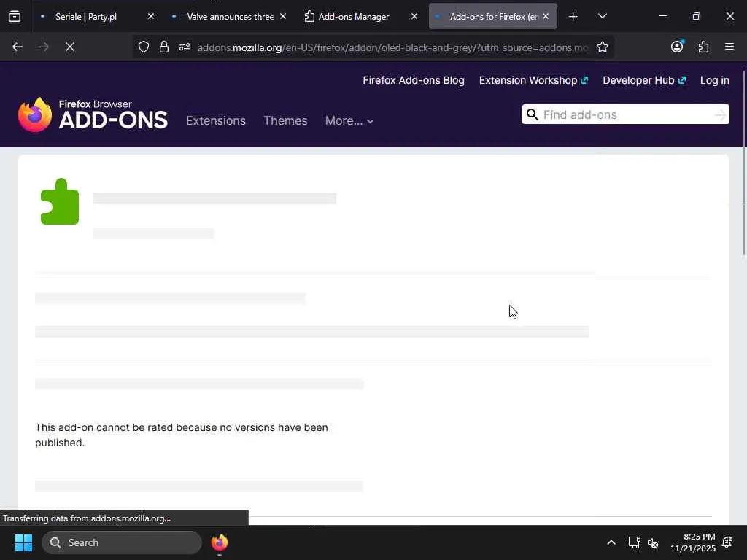Open the muted volume tray icon

coord(653,542)
